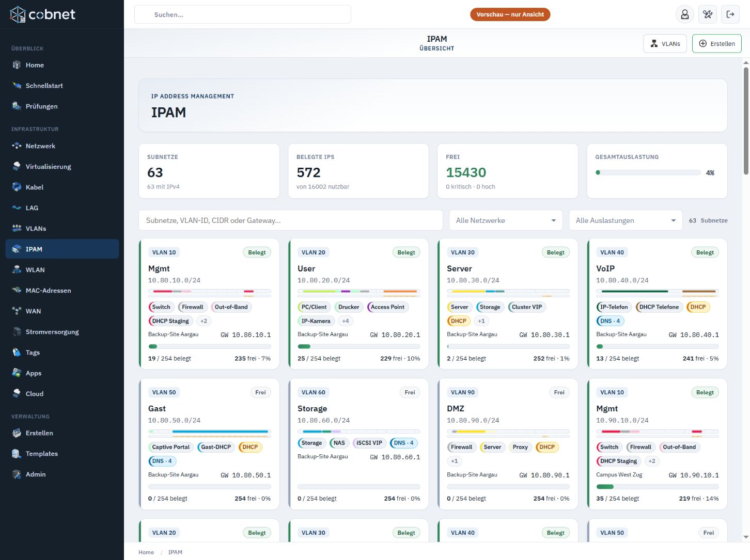Click the Cloud sidebar icon
Viewport: 750px width, 560px height.
pos(17,394)
